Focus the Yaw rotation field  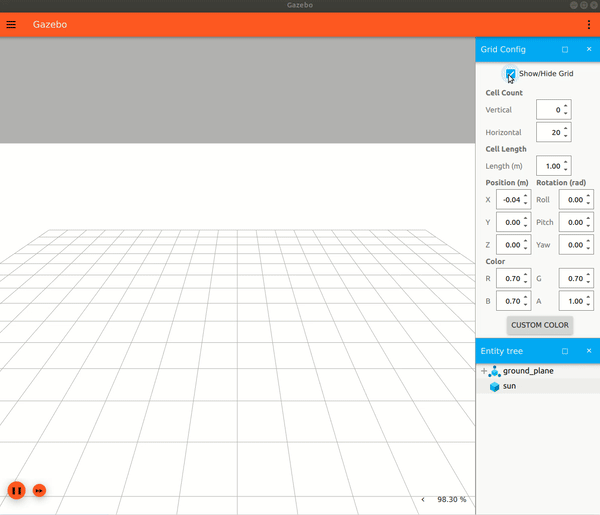click(x=576, y=245)
